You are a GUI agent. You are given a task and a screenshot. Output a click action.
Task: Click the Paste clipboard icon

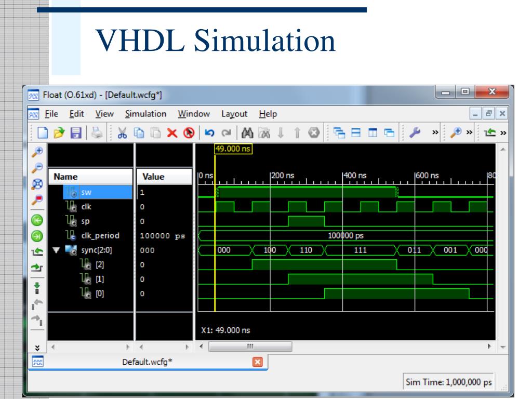click(x=155, y=132)
